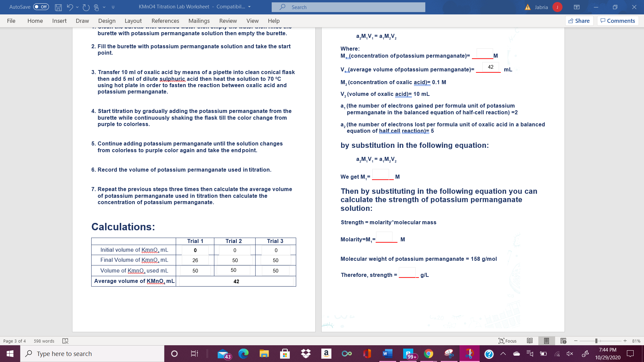The width and height of the screenshot is (644, 362).
Task: Toggle Print Layout view
Action: [x=547, y=341]
